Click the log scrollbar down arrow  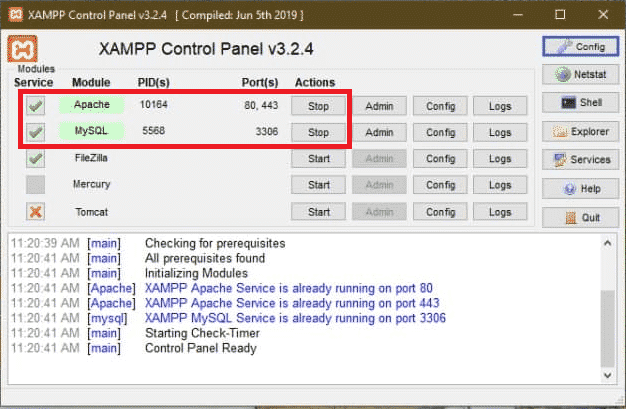click(608, 375)
